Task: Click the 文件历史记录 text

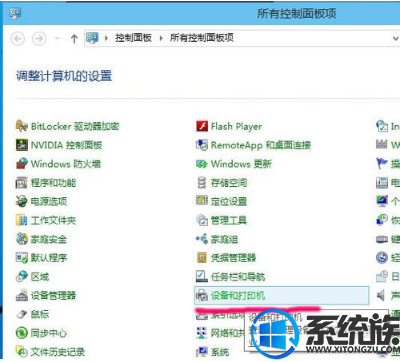Action: 58,351
